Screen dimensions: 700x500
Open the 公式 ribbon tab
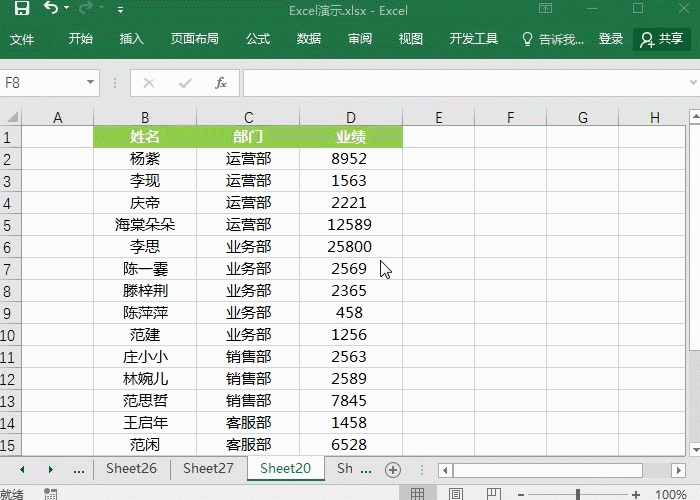point(258,39)
